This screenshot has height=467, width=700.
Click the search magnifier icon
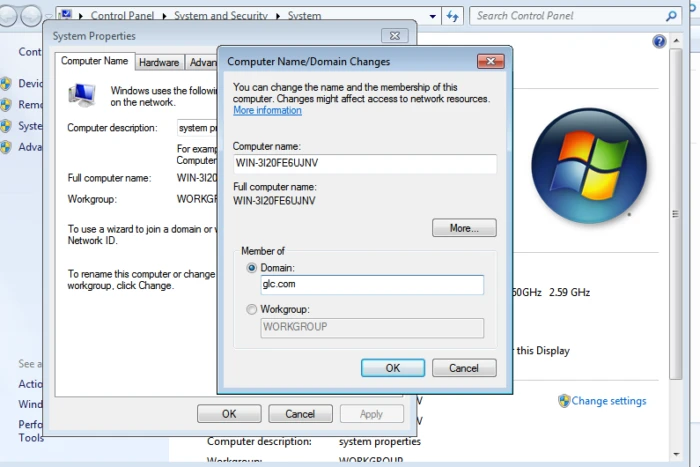point(671,16)
